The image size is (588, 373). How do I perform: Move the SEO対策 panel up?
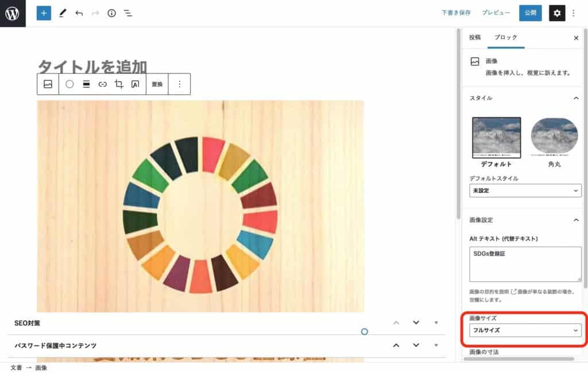[396, 323]
